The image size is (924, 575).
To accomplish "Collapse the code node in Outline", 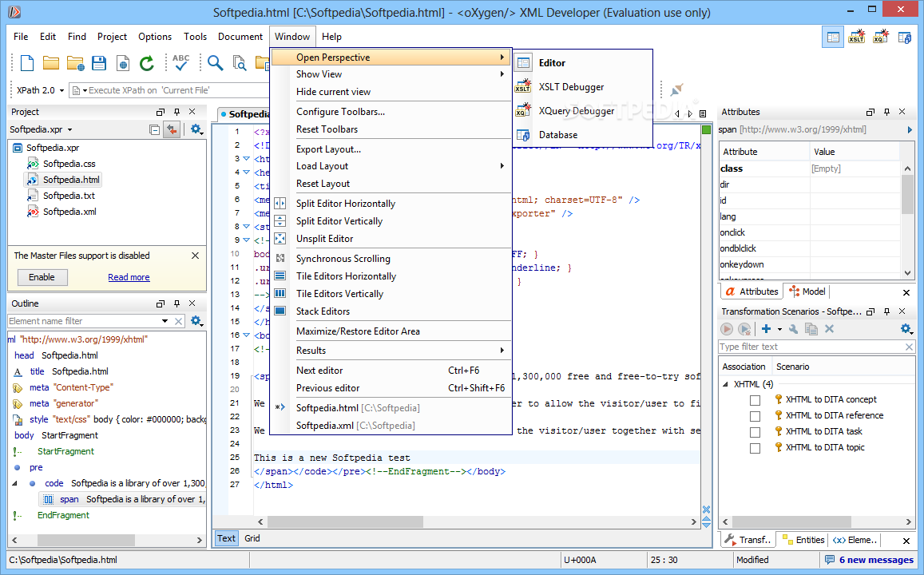I will 15,483.
